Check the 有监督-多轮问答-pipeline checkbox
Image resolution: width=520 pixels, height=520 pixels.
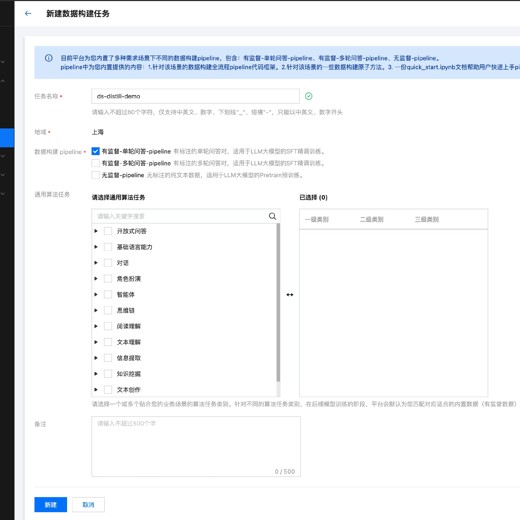coord(95,163)
